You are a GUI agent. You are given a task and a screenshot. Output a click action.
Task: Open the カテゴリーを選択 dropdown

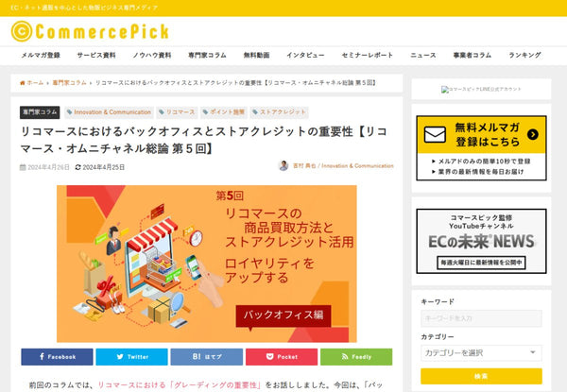pyautogui.click(x=481, y=352)
